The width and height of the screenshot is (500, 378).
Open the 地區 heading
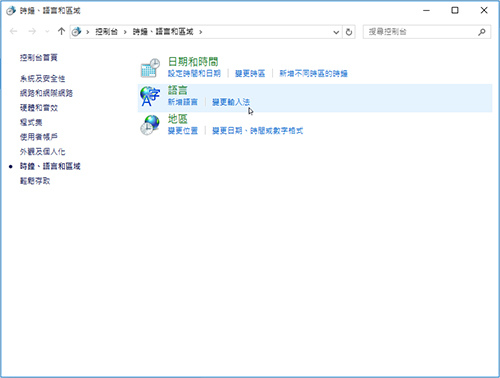pos(178,119)
